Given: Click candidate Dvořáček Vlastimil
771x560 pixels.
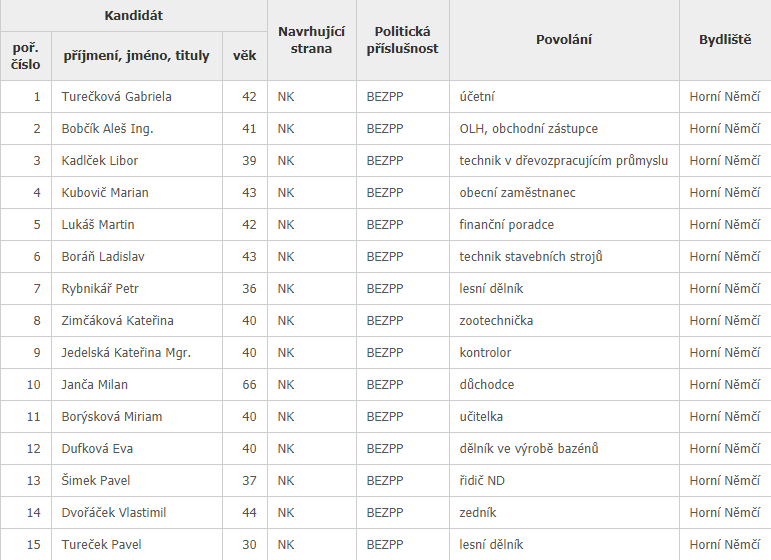Looking at the screenshot, I should [x=114, y=513].
